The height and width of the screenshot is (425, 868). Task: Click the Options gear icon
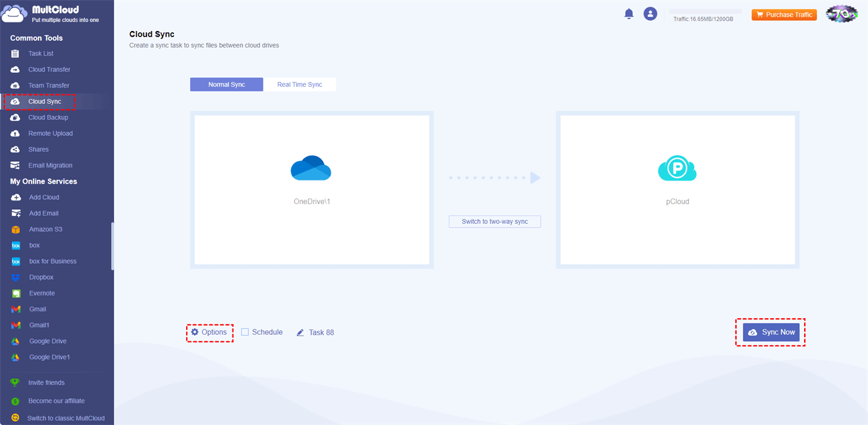coord(195,333)
